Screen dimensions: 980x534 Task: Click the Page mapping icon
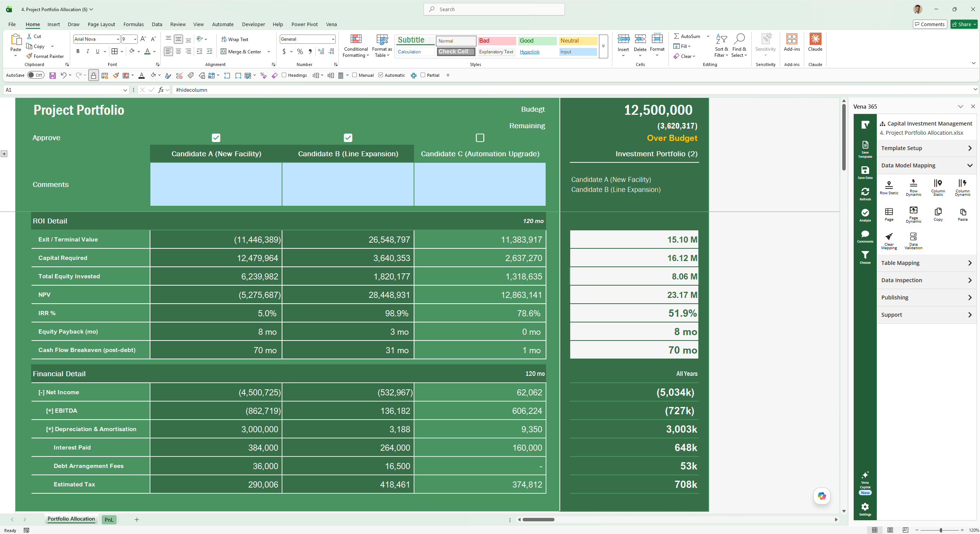click(x=889, y=214)
